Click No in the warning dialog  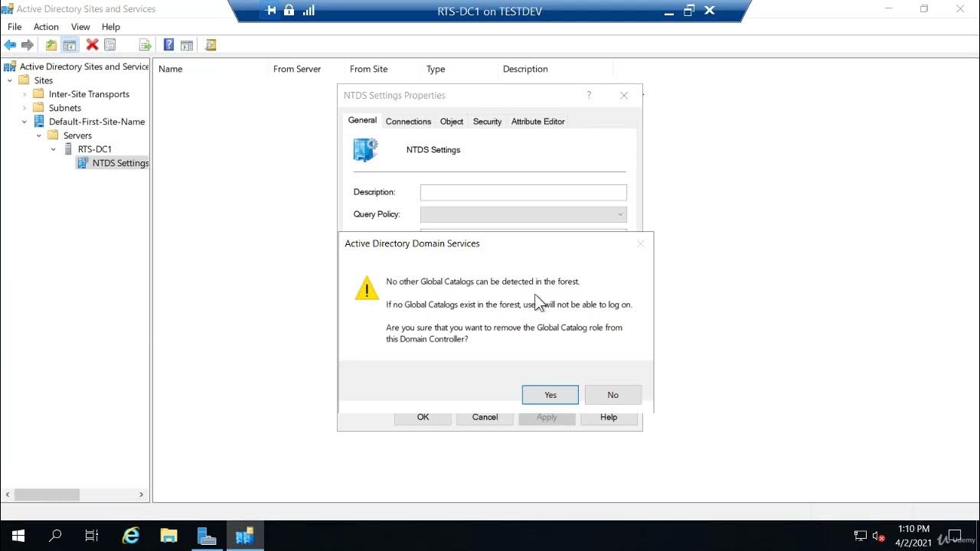coord(612,395)
